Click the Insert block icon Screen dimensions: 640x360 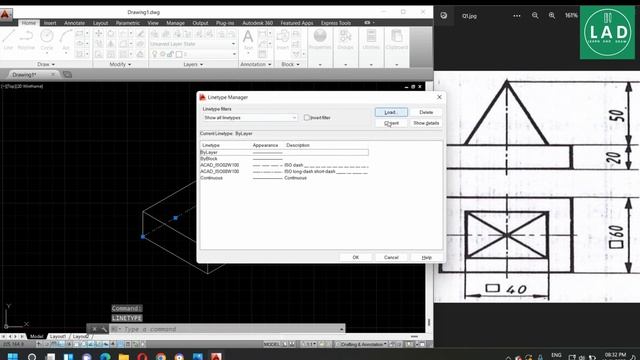pyautogui.click(x=282, y=40)
